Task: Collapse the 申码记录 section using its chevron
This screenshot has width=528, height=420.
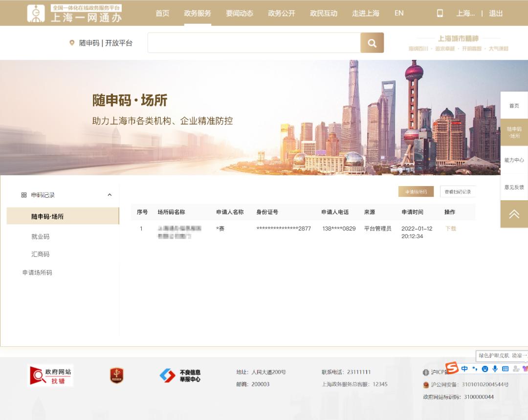Action: click(110, 194)
